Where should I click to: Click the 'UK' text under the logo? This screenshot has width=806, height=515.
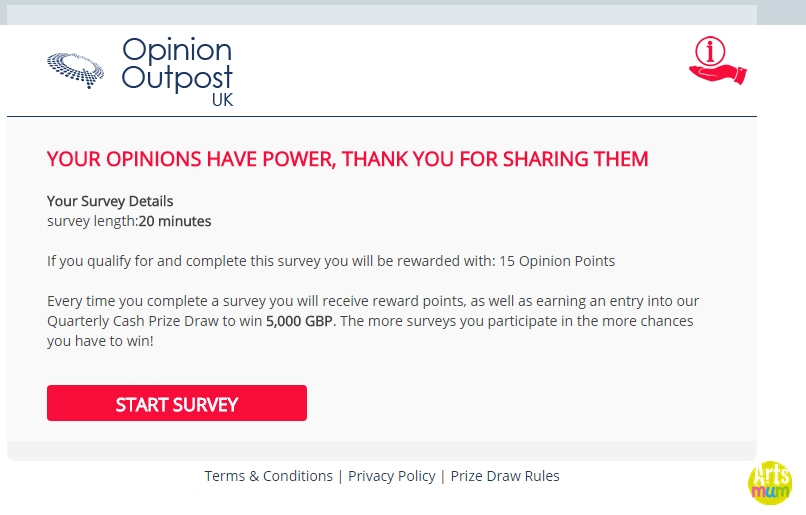[x=223, y=100]
